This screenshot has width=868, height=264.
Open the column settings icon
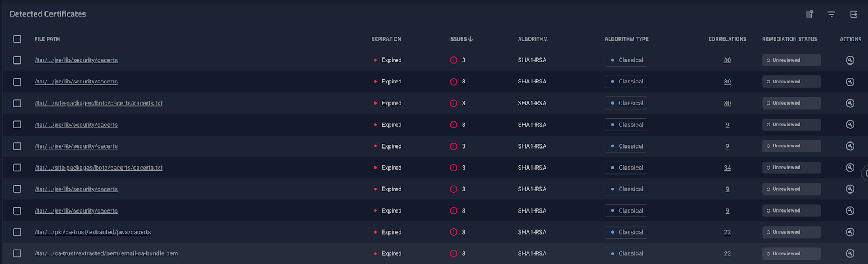809,15
